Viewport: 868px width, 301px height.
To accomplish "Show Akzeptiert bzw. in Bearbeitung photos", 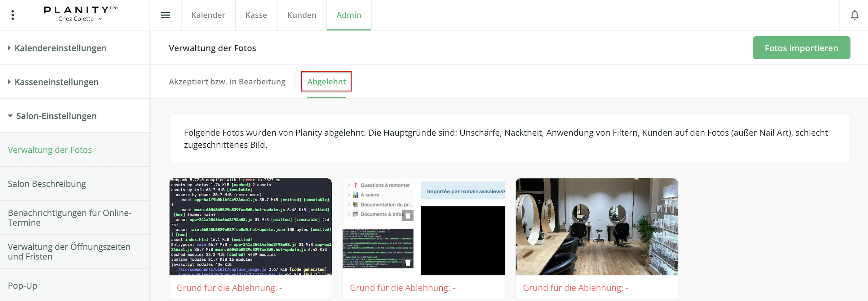I will tap(227, 82).
